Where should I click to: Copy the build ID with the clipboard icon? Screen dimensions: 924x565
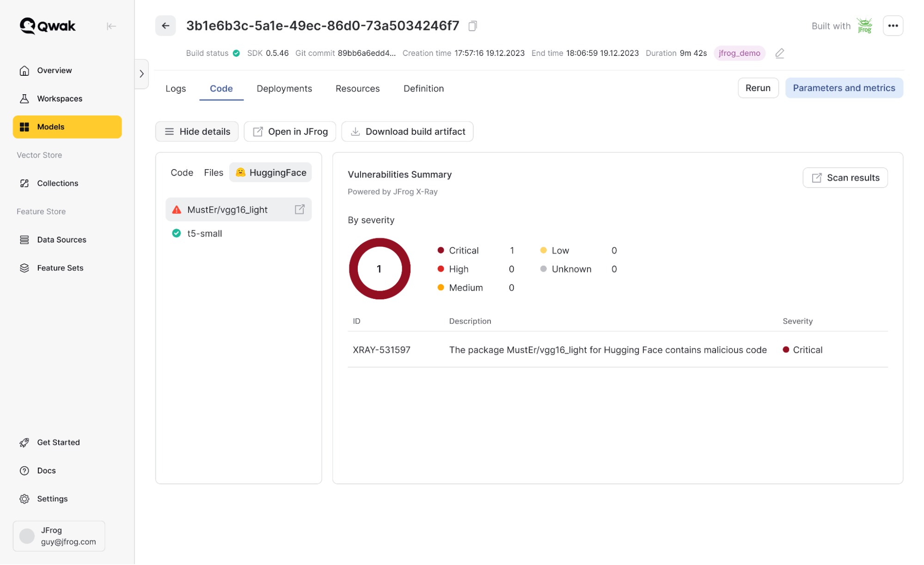[x=472, y=26]
